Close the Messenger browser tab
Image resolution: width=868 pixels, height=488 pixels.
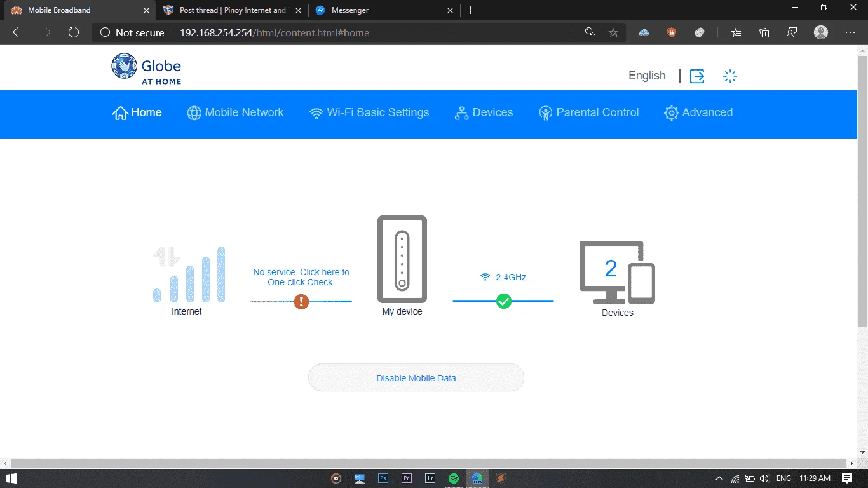click(x=450, y=10)
